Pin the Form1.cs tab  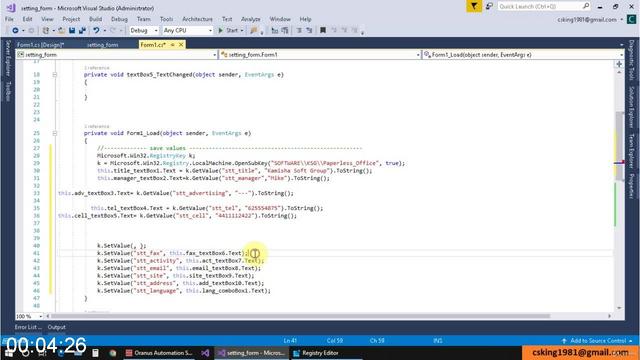pyautogui.click(x=173, y=44)
